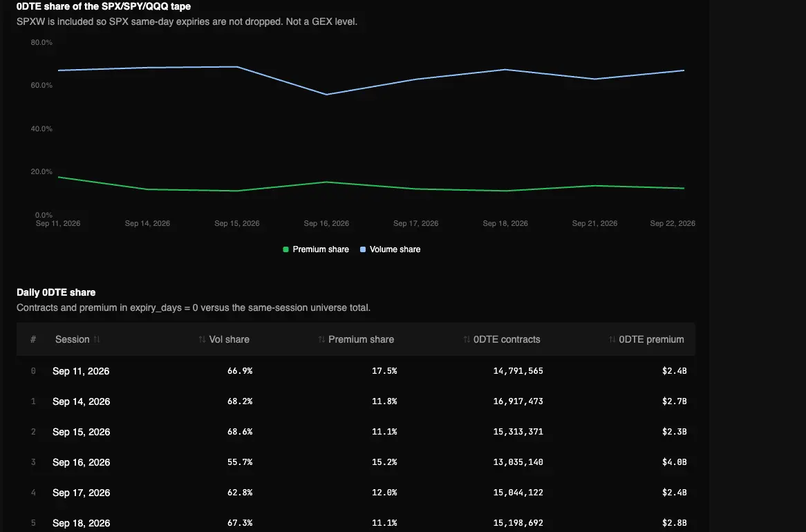Viewport: 806px width, 532px height.
Task: Click the 55.7% vol share value
Action: point(240,462)
